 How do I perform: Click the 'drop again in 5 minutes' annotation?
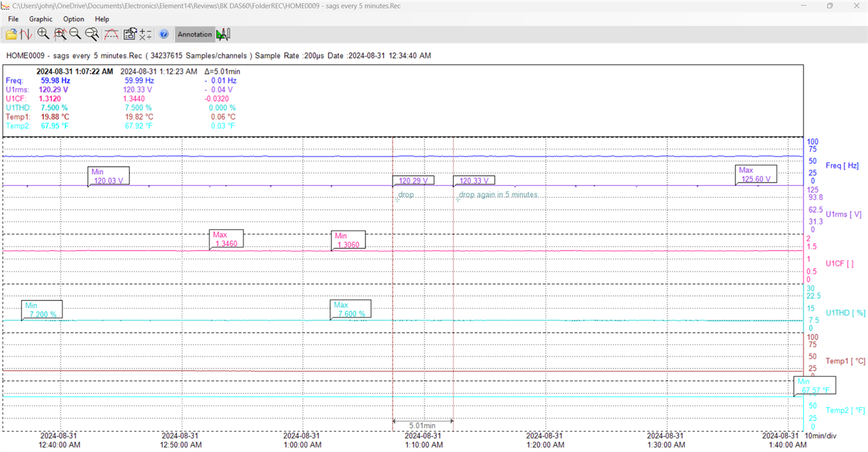point(498,195)
